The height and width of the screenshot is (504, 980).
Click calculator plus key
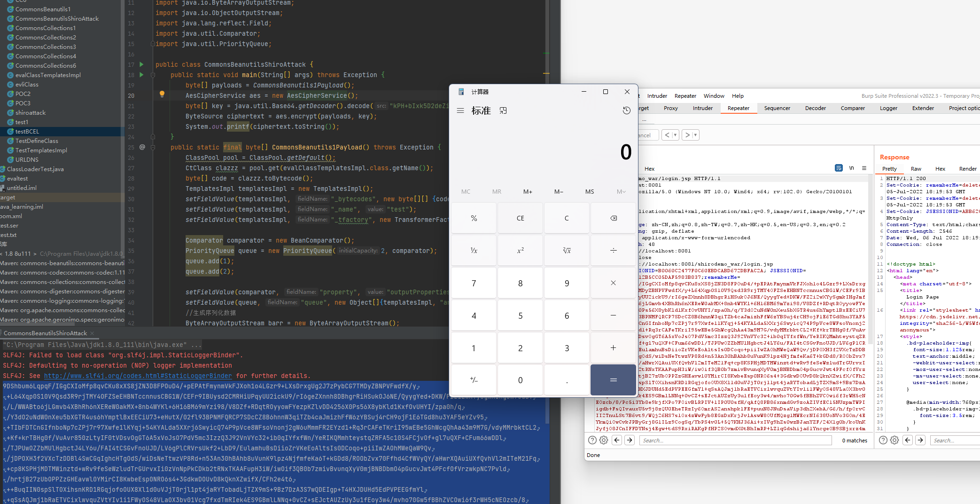pyautogui.click(x=613, y=348)
